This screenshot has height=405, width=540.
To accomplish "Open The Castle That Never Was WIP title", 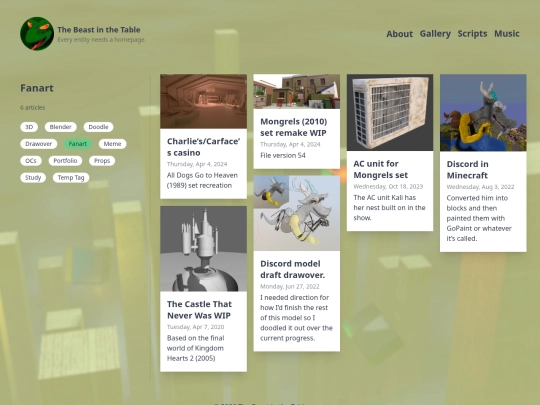I will point(199,310).
